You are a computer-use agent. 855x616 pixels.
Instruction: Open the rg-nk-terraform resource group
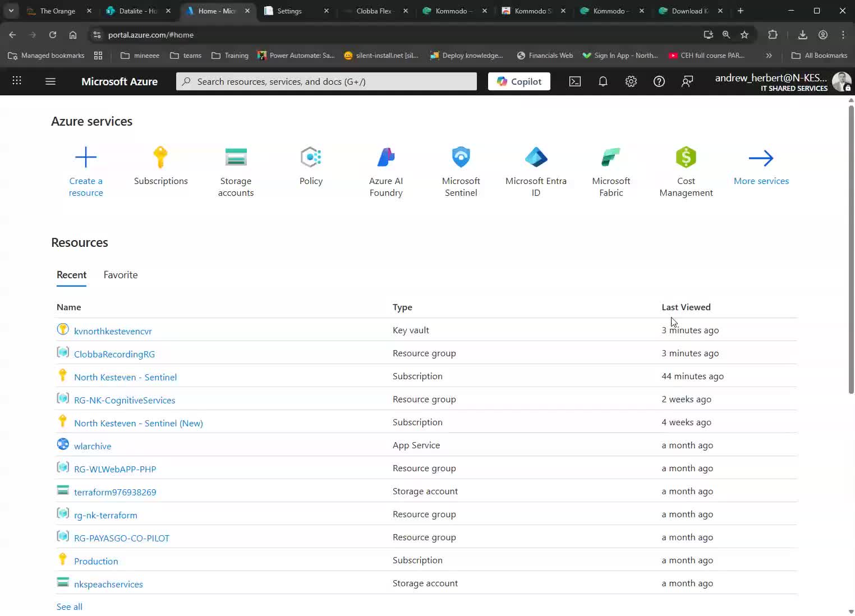(x=105, y=515)
